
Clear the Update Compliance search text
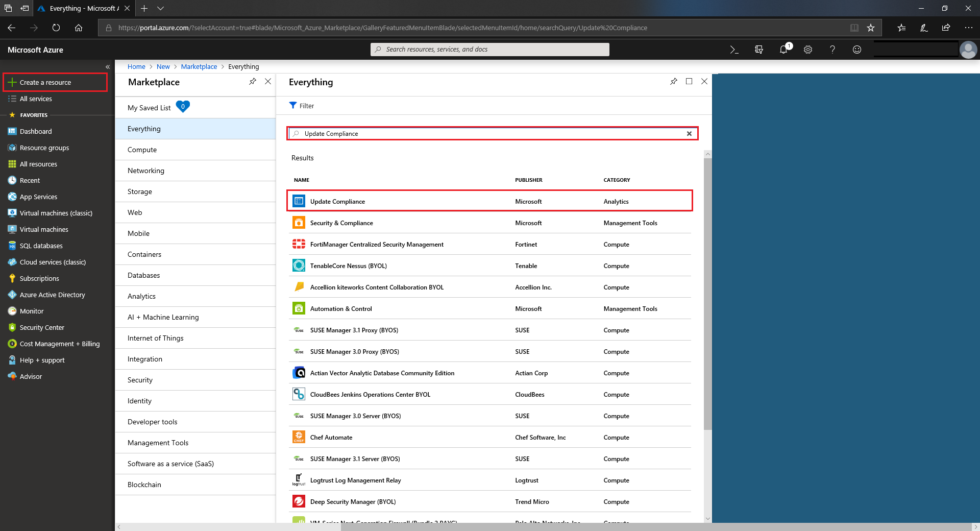pyautogui.click(x=689, y=134)
